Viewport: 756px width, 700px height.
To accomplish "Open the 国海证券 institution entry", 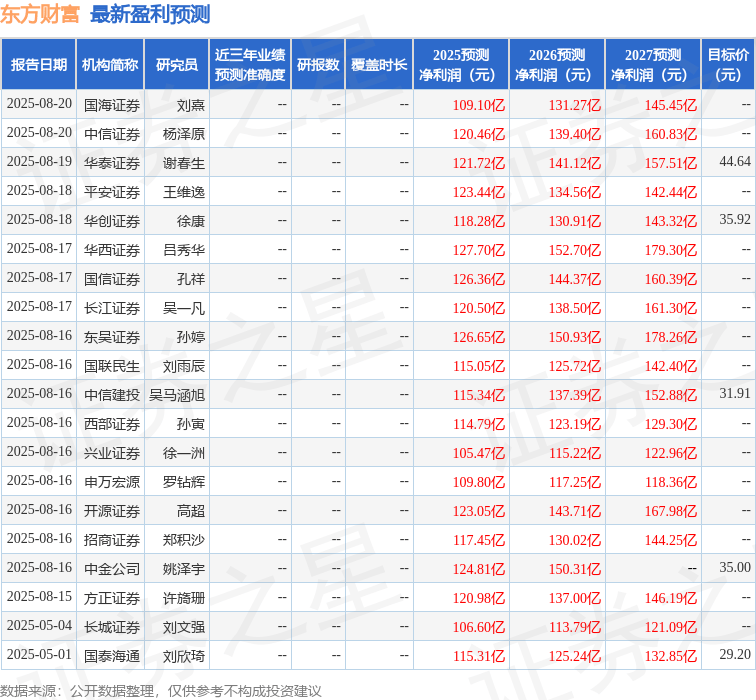I will (x=112, y=104).
